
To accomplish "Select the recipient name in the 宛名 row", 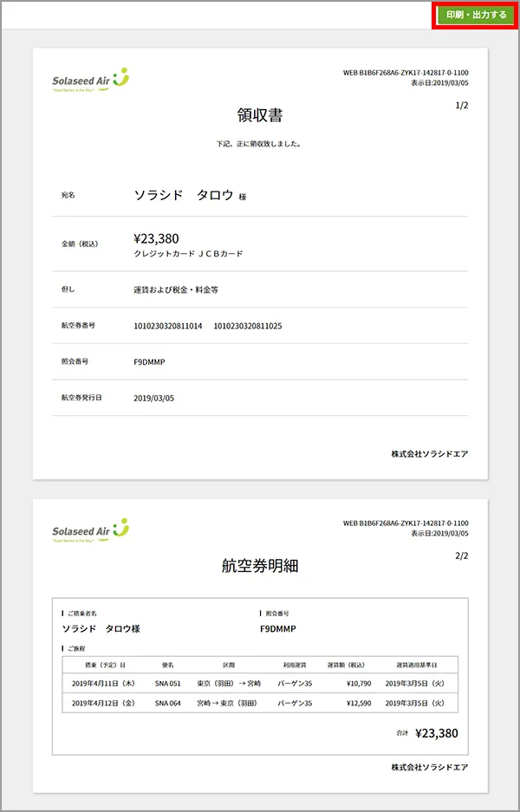I will click(184, 195).
